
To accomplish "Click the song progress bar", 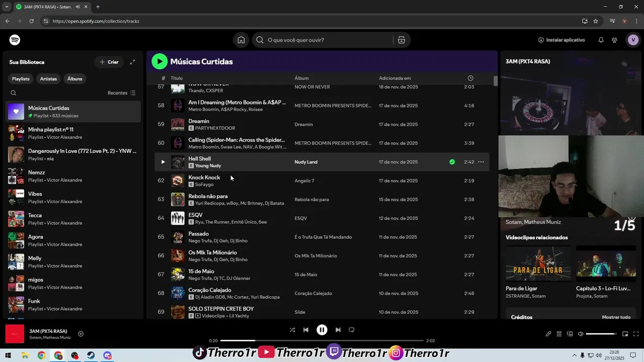I will pyautogui.click(x=322, y=340).
